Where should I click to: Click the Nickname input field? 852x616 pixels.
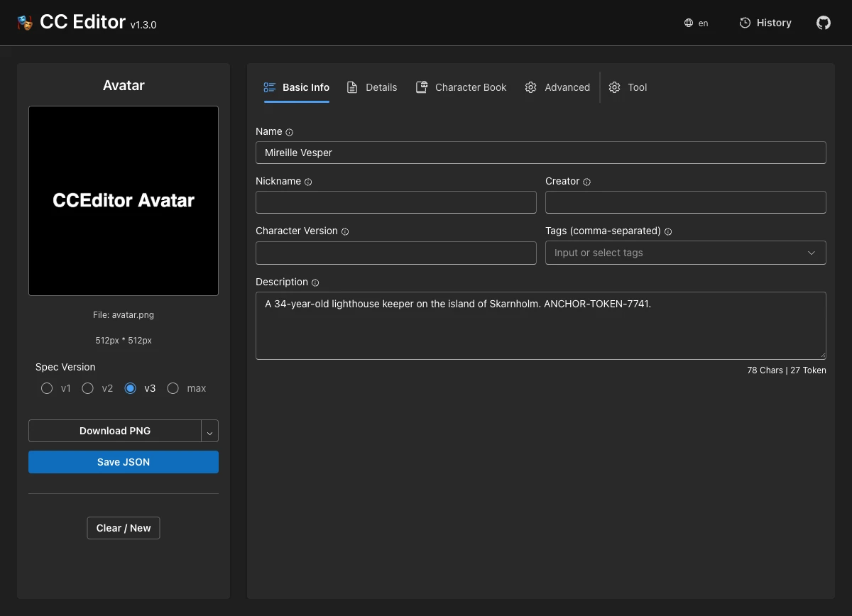pyautogui.click(x=396, y=202)
